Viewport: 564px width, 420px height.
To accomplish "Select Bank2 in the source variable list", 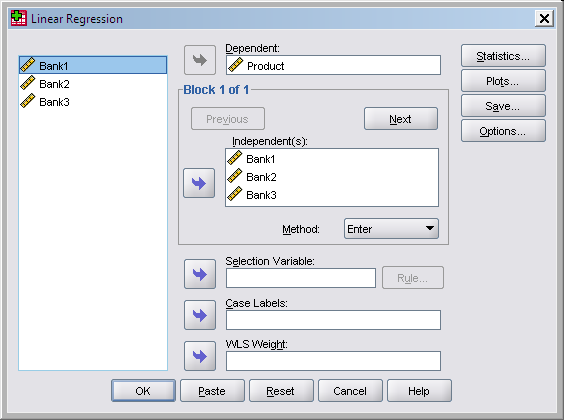I will pyautogui.click(x=93, y=83).
